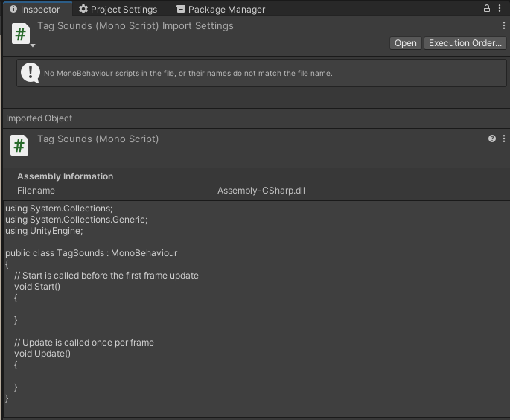Click the Assembly Information heading

coord(66,176)
